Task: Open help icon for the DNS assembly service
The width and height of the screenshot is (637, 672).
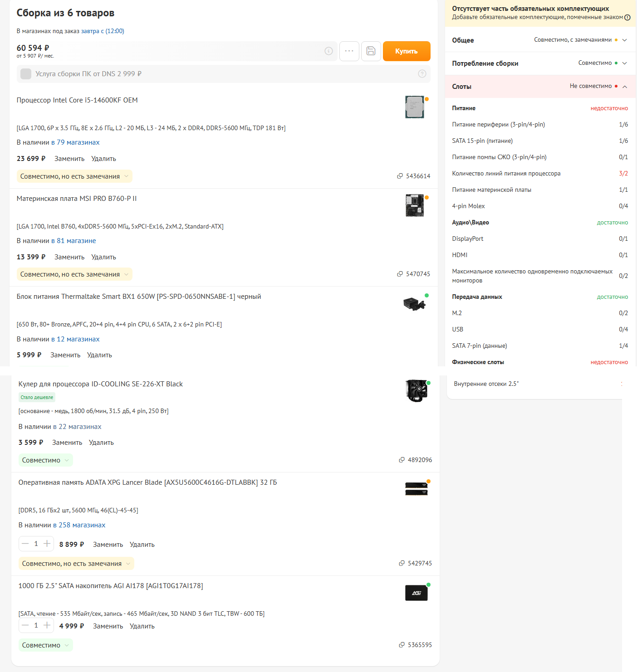Action: pos(422,74)
